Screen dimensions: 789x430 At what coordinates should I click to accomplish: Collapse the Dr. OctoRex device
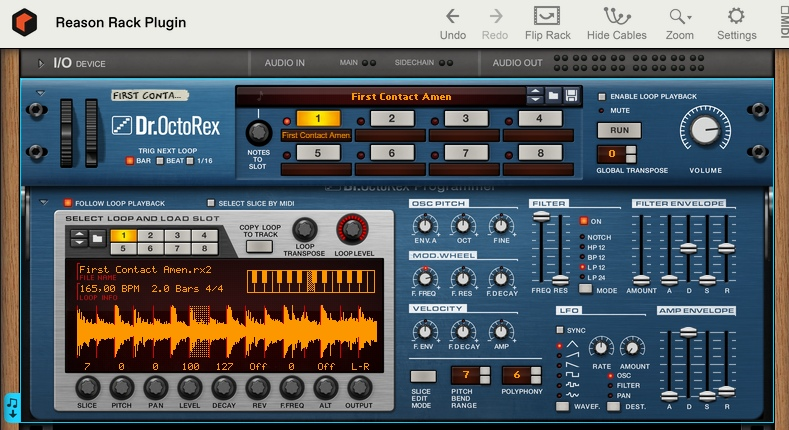coord(40,93)
